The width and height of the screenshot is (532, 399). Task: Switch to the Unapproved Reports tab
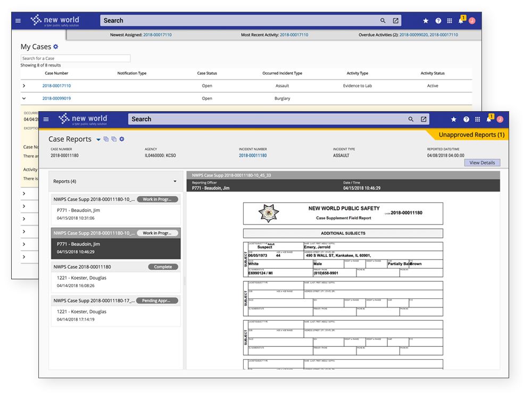[472, 135]
